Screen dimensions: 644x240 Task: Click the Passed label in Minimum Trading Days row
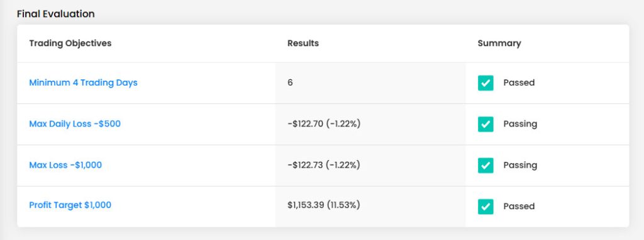[x=519, y=83]
